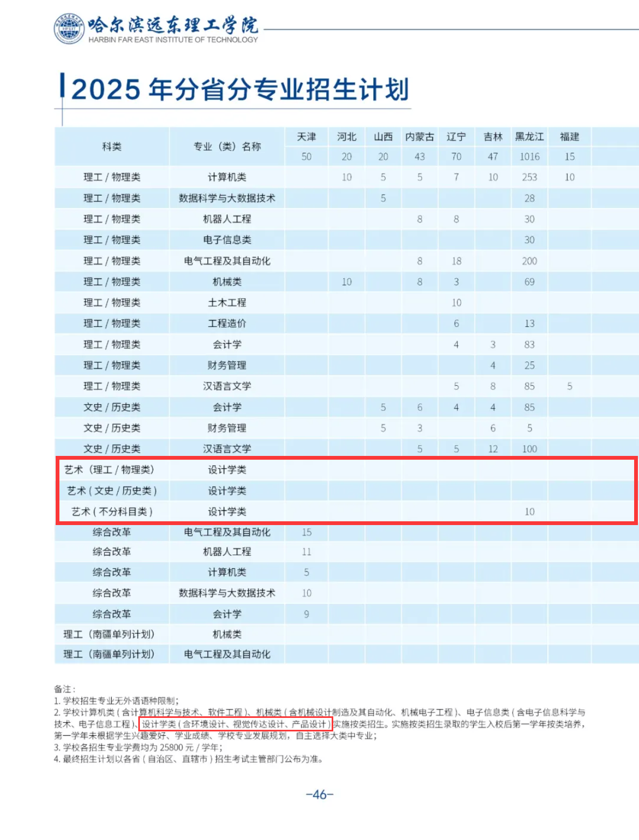Click the round school emblem logo
Image resolution: width=639 pixels, height=840 pixels.
pos(69,29)
